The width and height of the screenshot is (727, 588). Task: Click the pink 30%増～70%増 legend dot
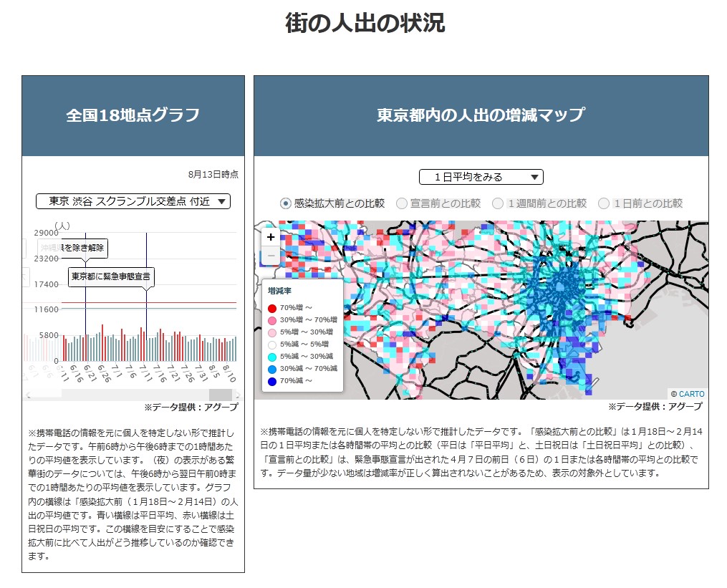(x=272, y=320)
